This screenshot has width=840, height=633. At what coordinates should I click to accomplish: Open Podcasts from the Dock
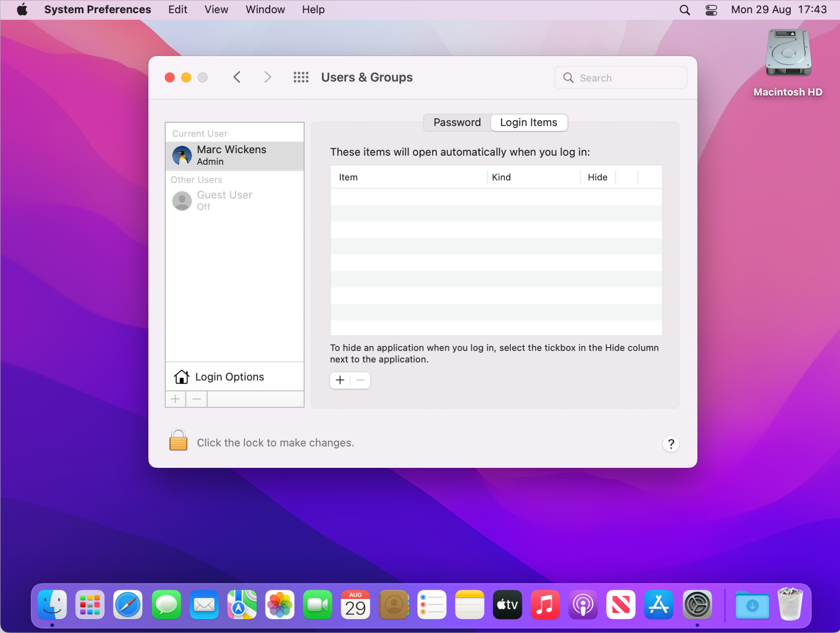coord(583,605)
